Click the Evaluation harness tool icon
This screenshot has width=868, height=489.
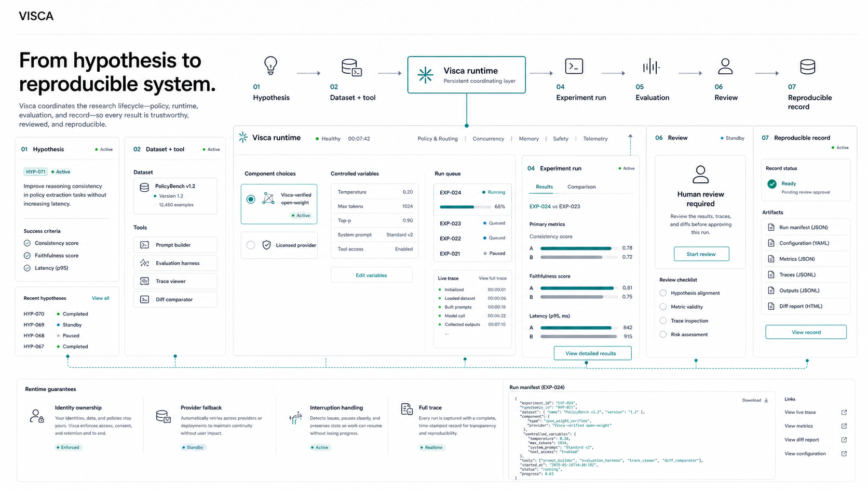tap(145, 263)
